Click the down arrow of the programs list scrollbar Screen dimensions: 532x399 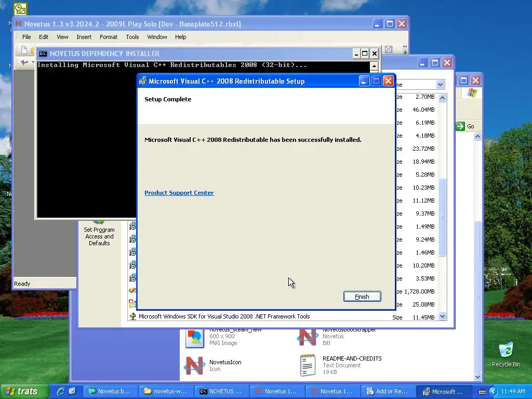coord(443,316)
